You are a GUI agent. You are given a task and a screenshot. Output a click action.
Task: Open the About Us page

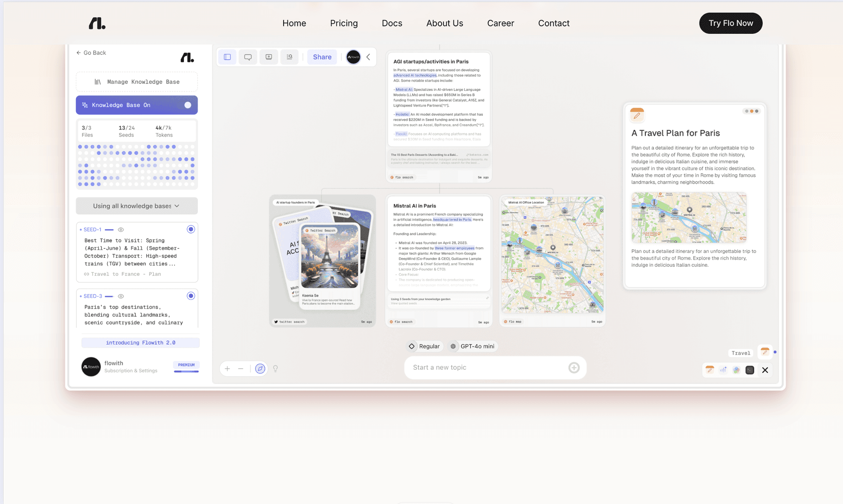click(444, 23)
